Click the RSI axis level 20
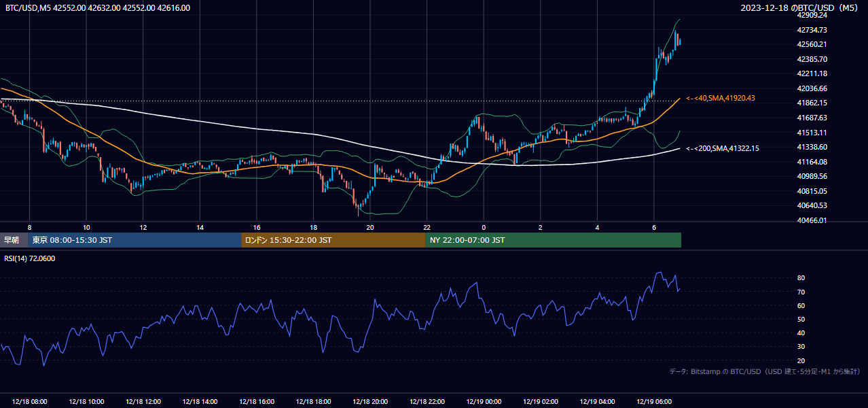 pos(801,360)
